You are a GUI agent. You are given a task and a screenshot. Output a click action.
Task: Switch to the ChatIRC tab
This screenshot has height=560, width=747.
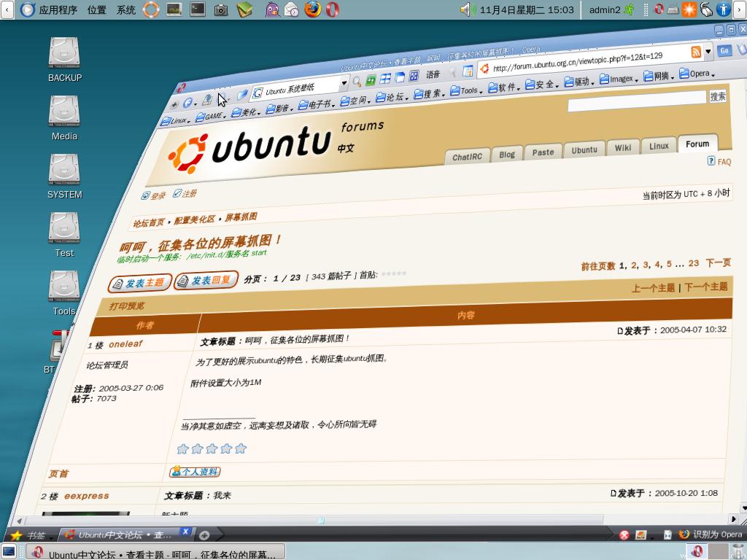point(467,157)
